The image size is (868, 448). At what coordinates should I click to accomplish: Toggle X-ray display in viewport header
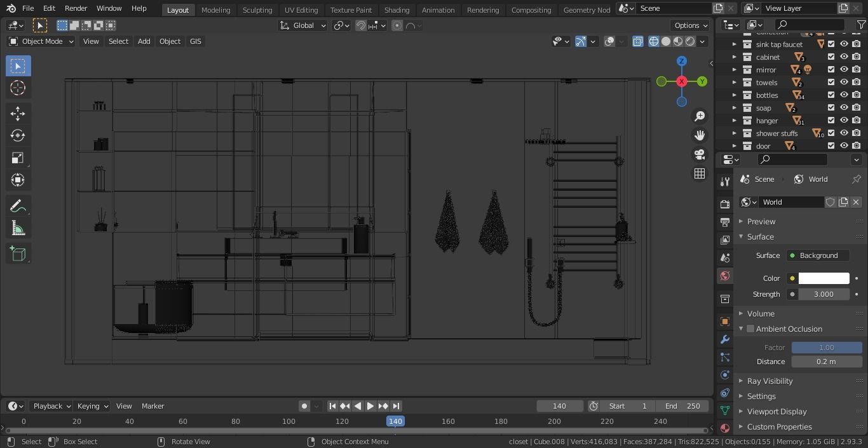click(638, 41)
